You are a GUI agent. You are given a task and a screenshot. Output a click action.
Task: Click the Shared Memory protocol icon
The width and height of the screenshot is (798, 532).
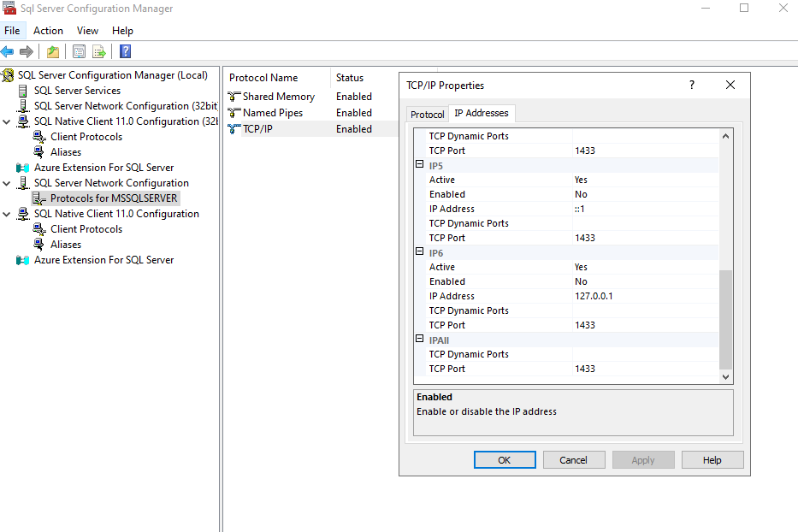pos(233,96)
